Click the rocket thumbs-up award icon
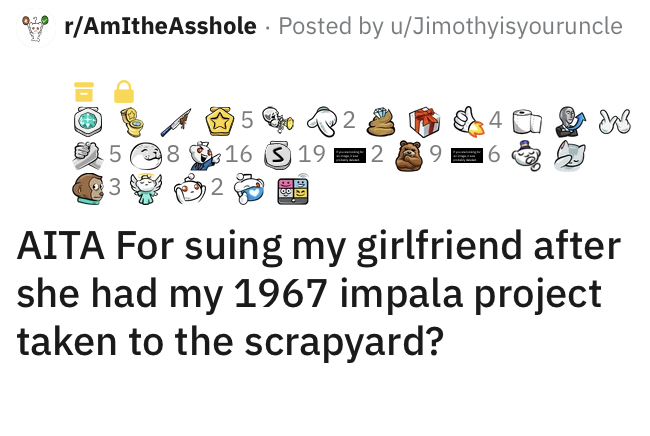The image size is (650, 436). click(466, 122)
